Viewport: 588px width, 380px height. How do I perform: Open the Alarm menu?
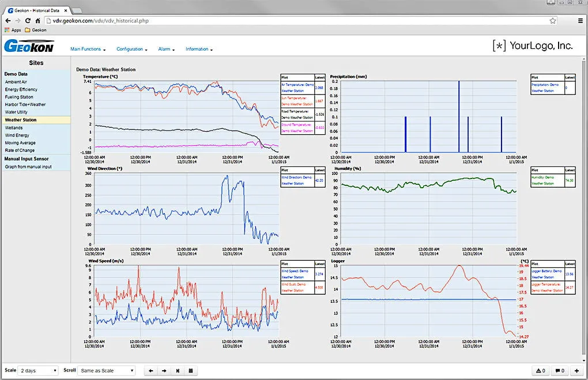click(166, 49)
